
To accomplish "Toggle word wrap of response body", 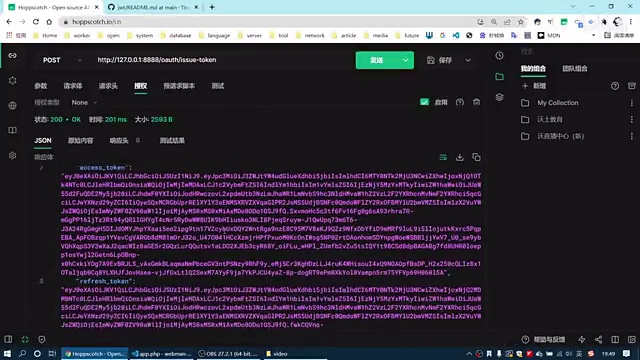I will (443, 157).
